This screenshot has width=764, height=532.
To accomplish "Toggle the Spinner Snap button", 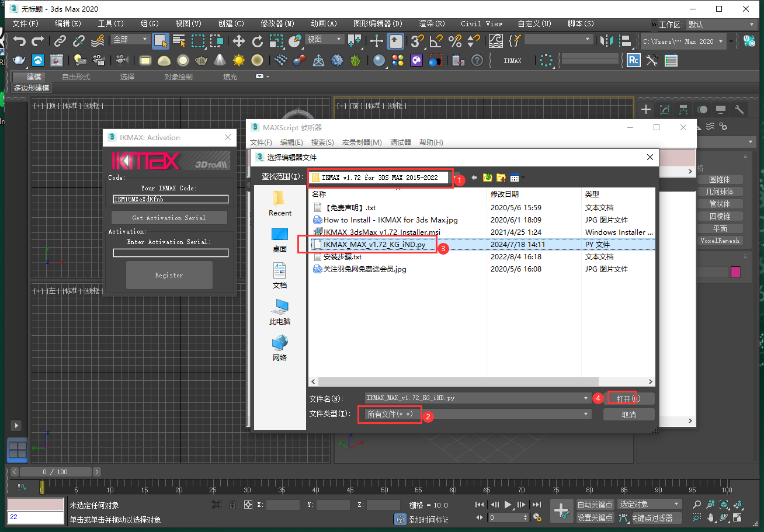I will [x=474, y=41].
